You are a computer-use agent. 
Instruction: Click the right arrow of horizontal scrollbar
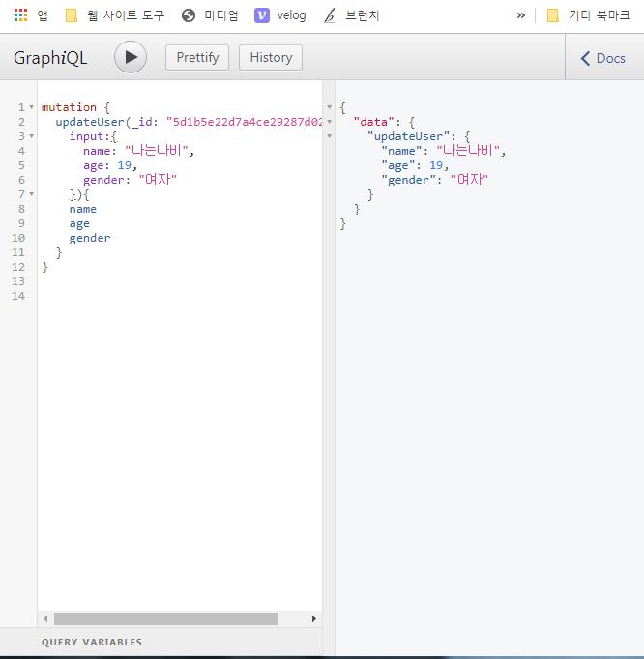[314, 618]
